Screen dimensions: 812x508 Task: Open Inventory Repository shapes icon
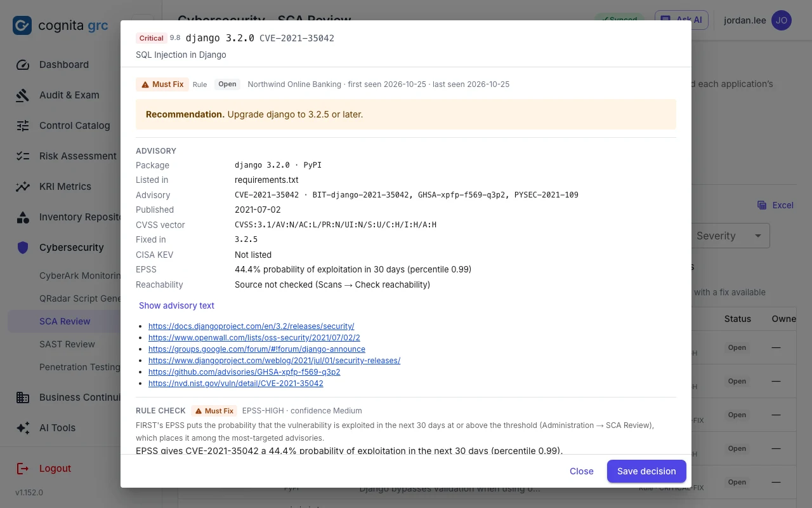click(x=23, y=217)
